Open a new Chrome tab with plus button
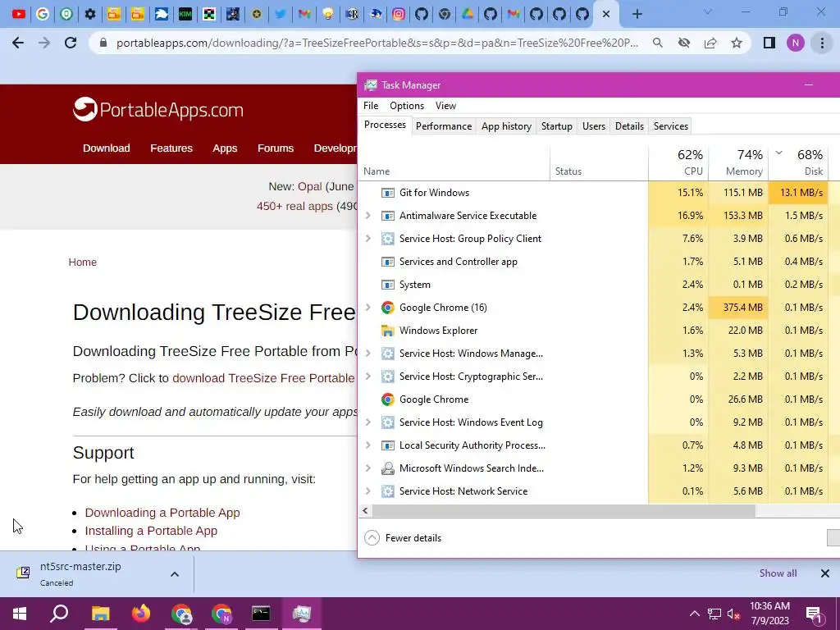This screenshot has height=630, width=840. [x=637, y=14]
